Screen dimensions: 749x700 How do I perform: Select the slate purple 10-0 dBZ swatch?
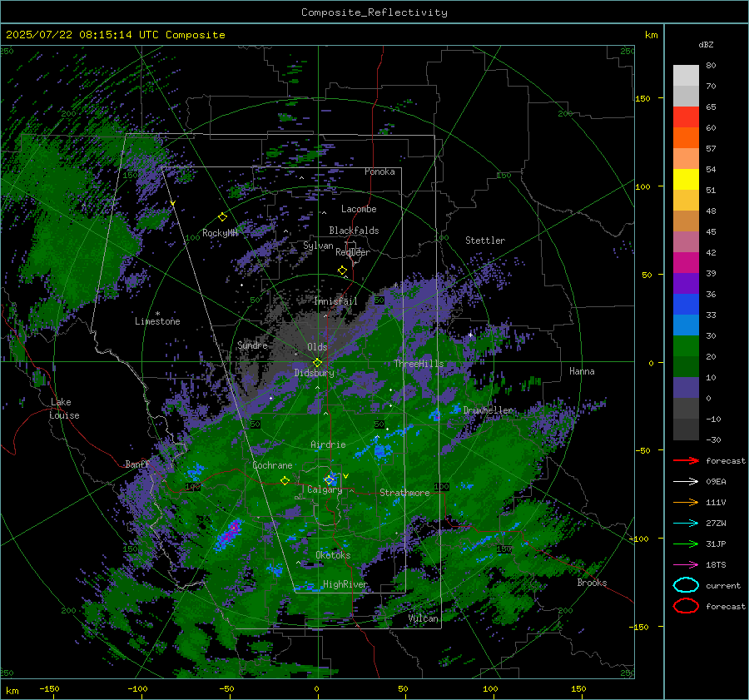tap(686, 388)
